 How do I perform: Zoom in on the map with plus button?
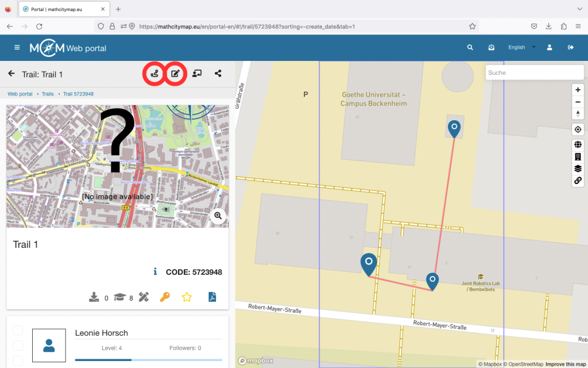578,90
